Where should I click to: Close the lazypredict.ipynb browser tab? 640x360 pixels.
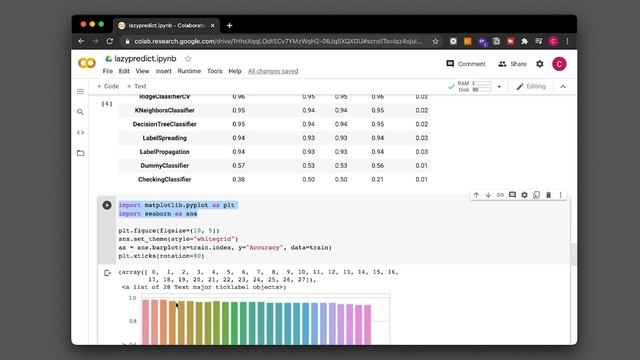[x=213, y=25]
